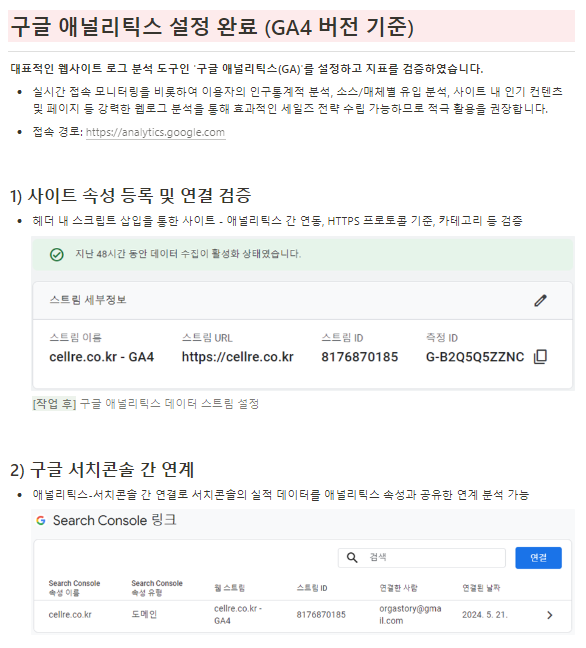Click the pencil edit icon in stream details
The image size is (586, 648).
click(540, 300)
